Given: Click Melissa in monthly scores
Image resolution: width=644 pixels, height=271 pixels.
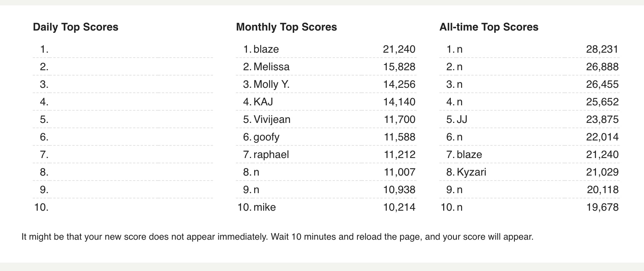Looking at the screenshot, I should click(271, 67).
